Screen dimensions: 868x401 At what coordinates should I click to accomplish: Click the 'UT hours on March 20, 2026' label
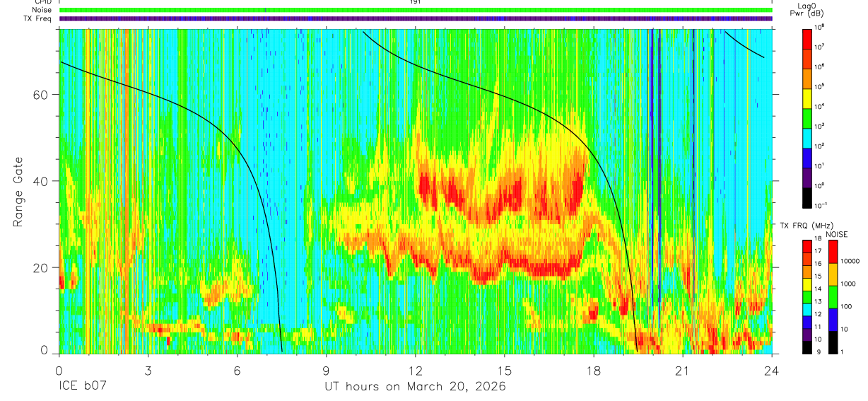point(415,387)
